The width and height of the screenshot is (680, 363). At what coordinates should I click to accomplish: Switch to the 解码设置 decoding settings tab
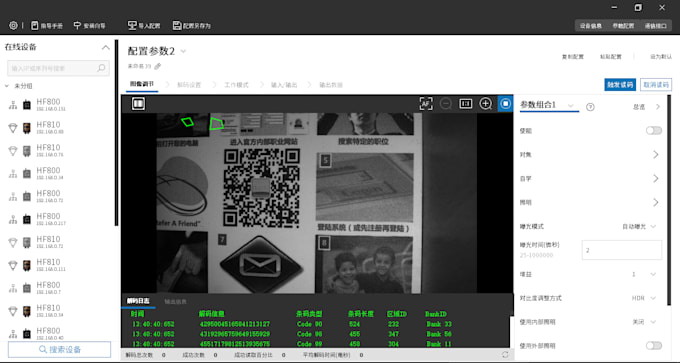pyautogui.click(x=189, y=85)
